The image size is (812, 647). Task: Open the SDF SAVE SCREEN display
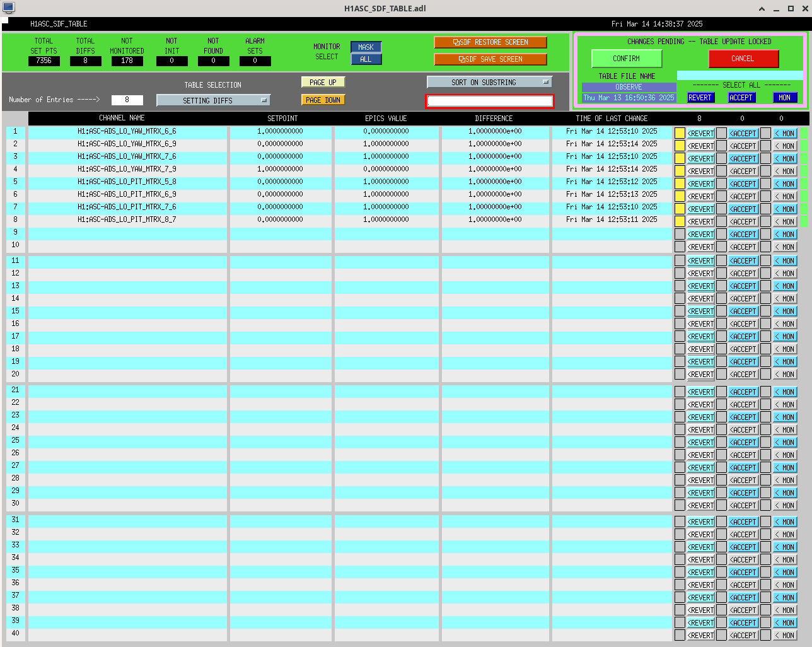[x=490, y=59]
